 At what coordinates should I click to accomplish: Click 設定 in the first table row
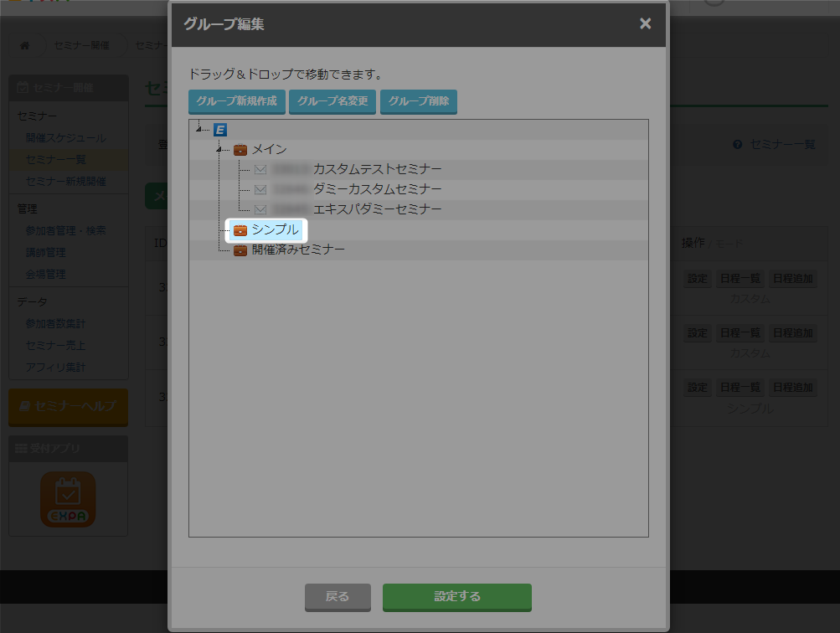(698, 279)
